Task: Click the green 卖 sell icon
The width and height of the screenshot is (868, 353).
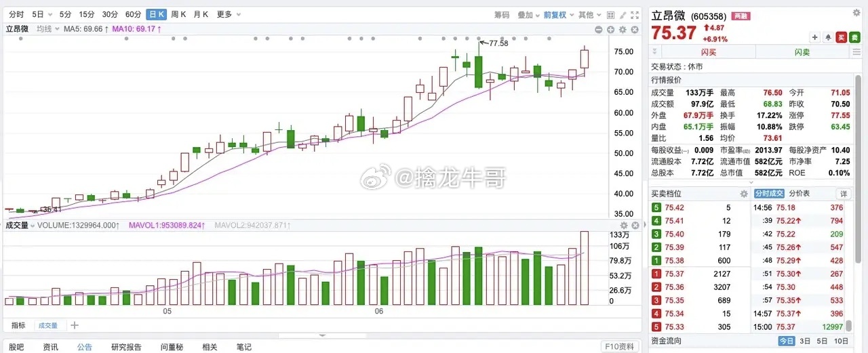Action: pyautogui.click(x=854, y=38)
